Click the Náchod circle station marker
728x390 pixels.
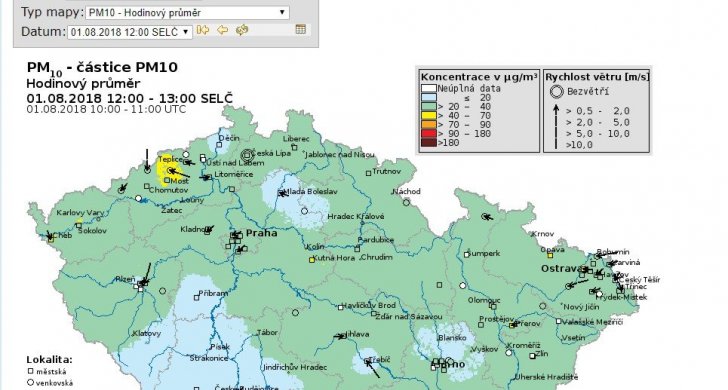tap(406, 202)
